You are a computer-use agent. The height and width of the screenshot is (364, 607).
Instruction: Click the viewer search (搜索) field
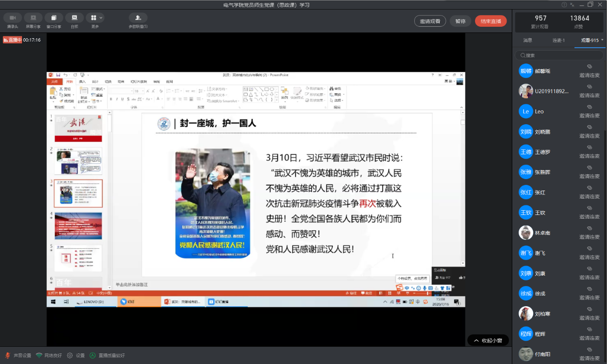[x=560, y=55]
